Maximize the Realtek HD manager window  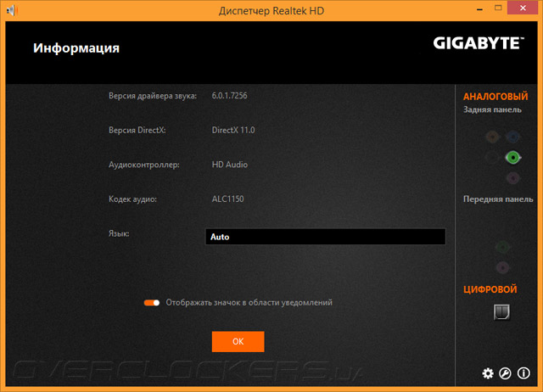[498, 8]
